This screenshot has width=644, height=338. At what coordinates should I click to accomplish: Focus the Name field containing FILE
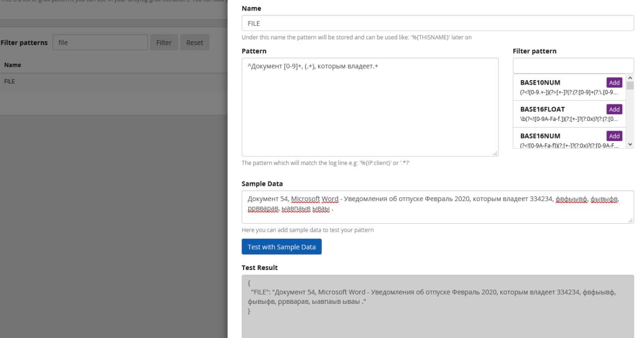(x=437, y=23)
